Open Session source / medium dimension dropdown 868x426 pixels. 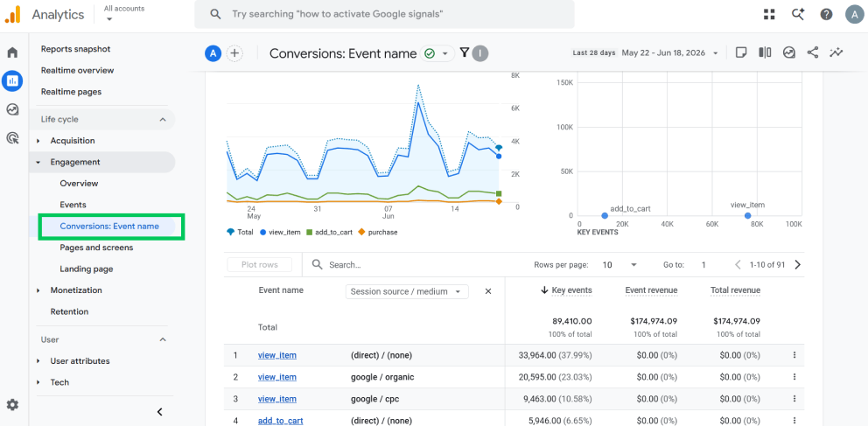pos(406,291)
